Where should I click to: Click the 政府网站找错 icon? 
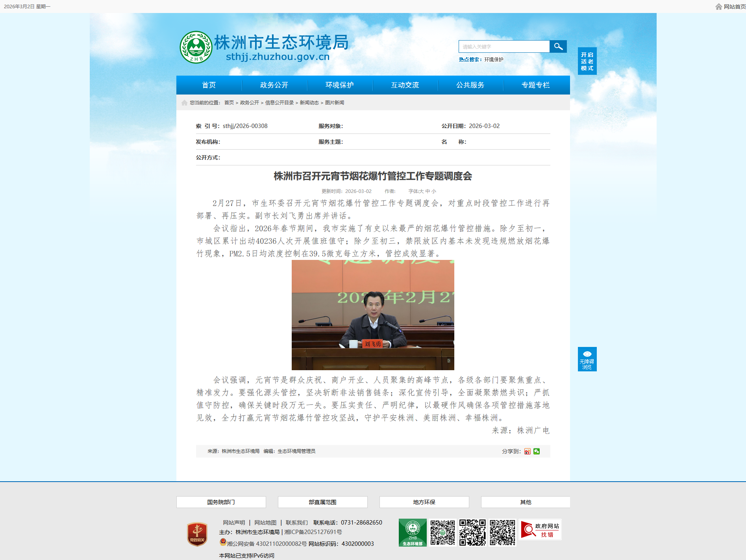point(541,530)
